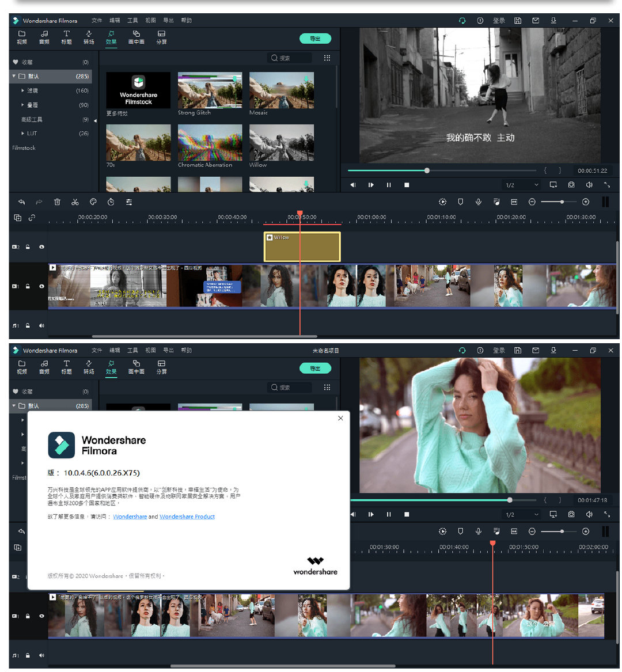This screenshot has width=622, height=672.
Task: Collapse side panel with small left arrow
Action: click(x=95, y=121)
